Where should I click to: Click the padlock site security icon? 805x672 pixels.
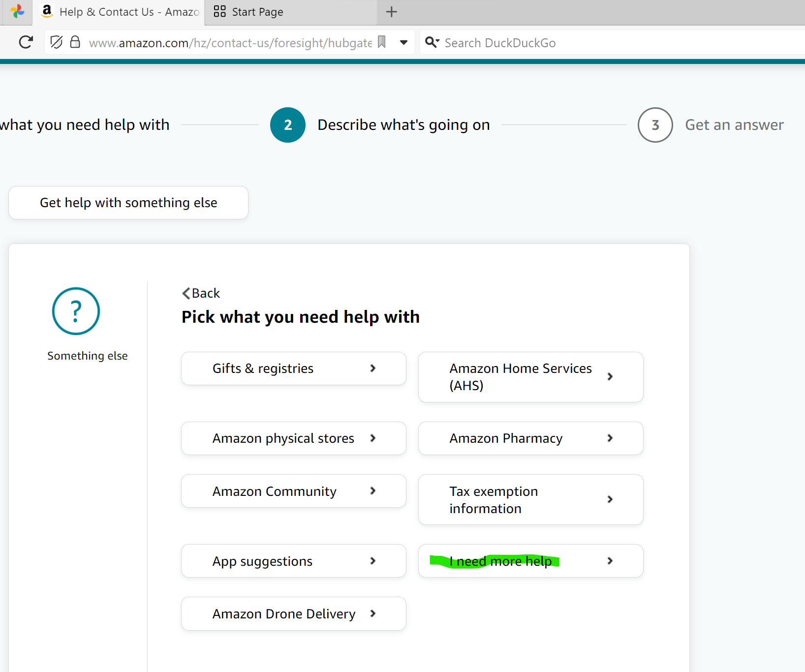point(75,42)
